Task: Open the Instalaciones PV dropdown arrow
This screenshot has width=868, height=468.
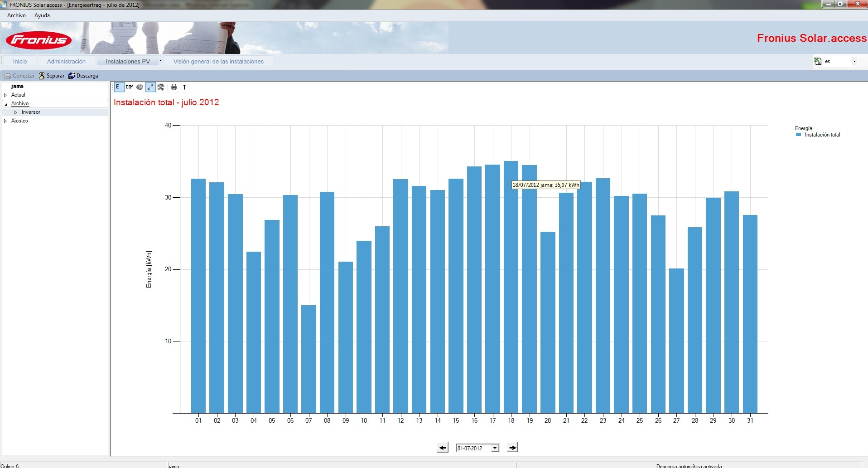Action: tap(160, 61)
